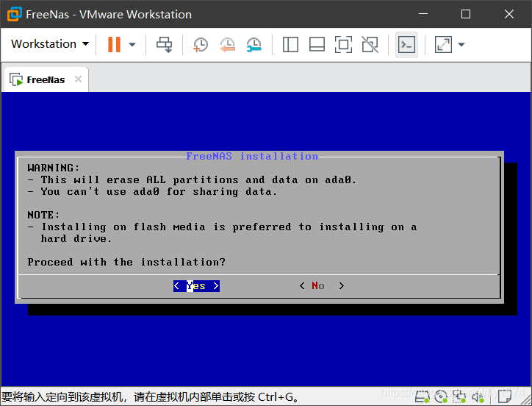
Task: Revert VM to previous snapshot icon
Action: pos(227,45)
